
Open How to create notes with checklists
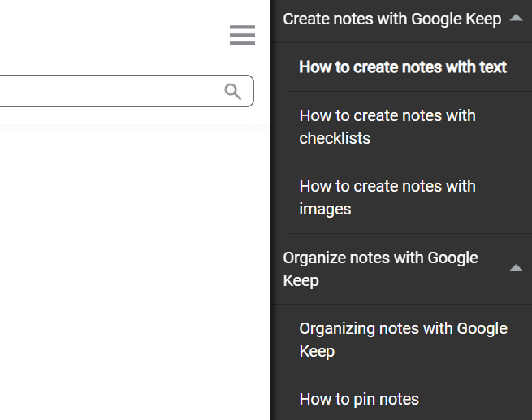[387, 127]
